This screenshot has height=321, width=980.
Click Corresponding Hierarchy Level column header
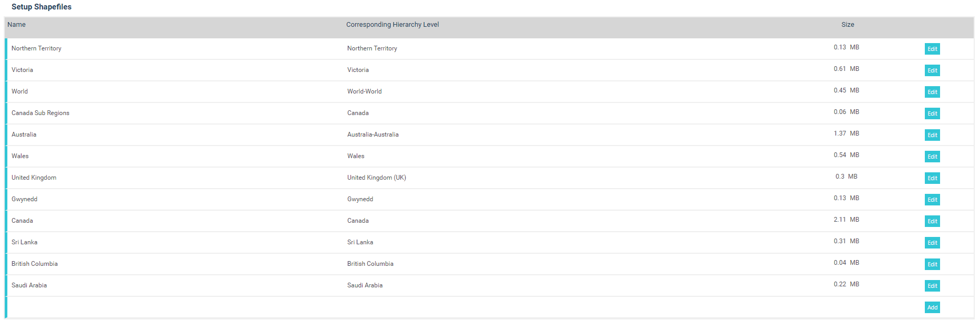pyautogui.click(x=393, y=25)
